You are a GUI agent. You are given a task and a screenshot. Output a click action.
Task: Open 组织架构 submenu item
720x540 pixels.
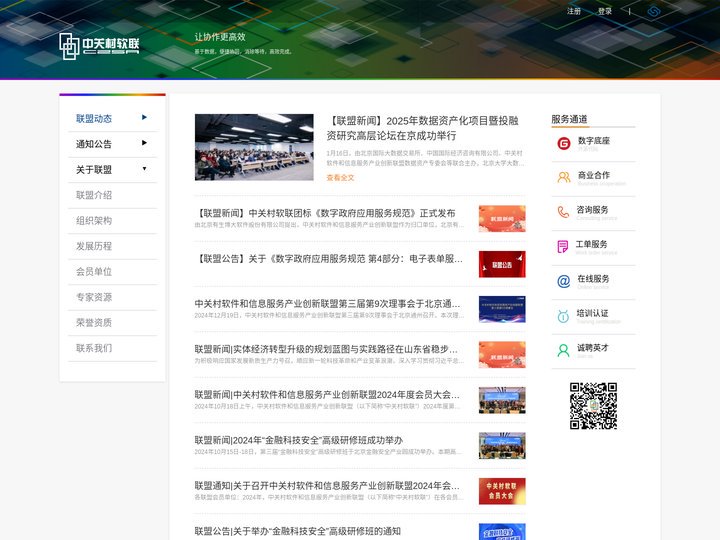coord(94,221)
